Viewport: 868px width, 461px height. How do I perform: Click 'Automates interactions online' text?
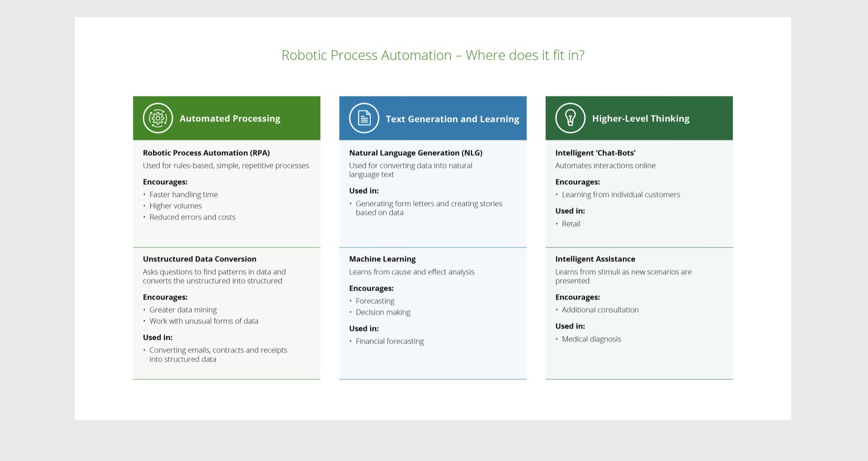(606, 166)
